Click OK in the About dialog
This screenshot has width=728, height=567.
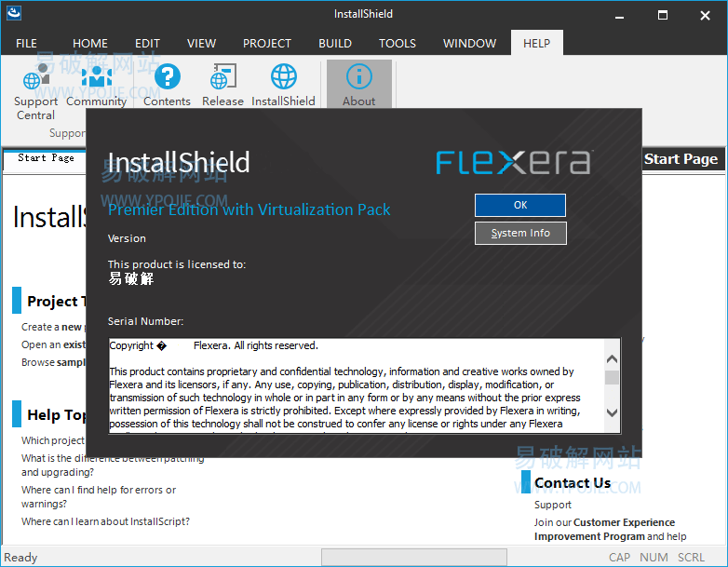(x=520, y=205)
